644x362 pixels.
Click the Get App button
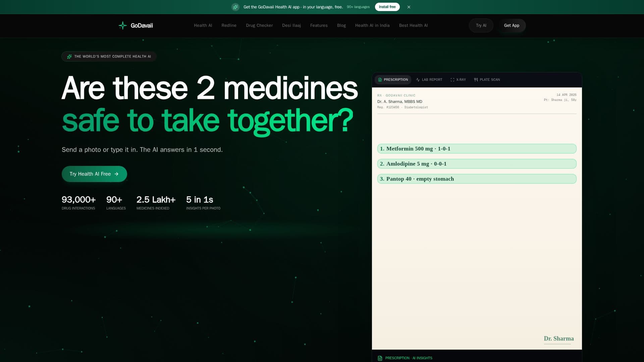(512, 25)
